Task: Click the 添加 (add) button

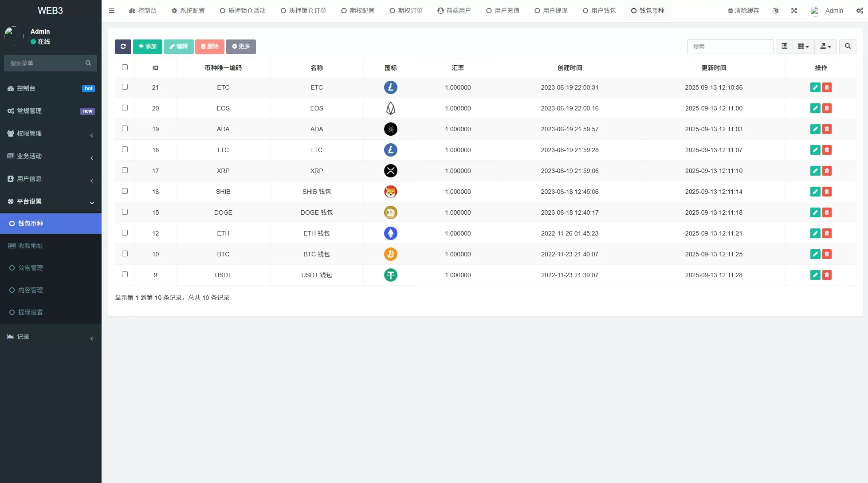Action: point(147,47)
